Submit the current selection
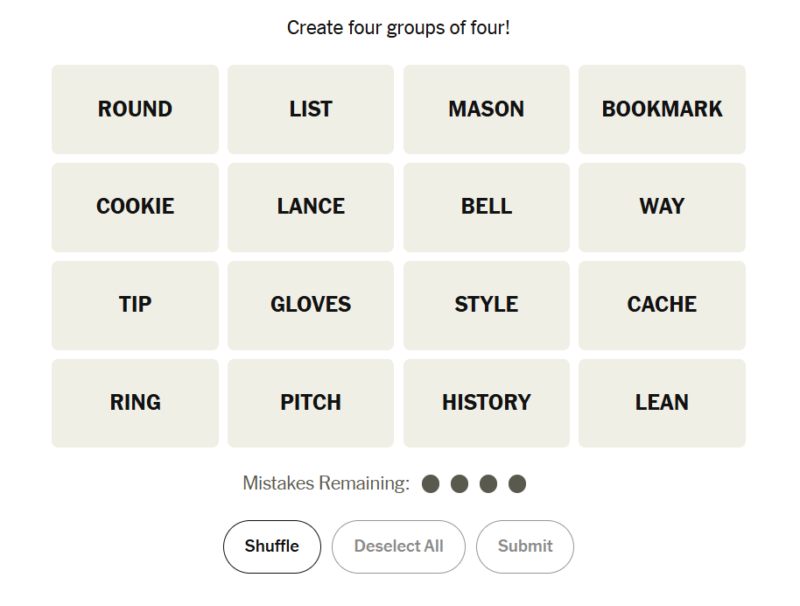800x606 pixels. pyautogui.click(x=525, y=546)
